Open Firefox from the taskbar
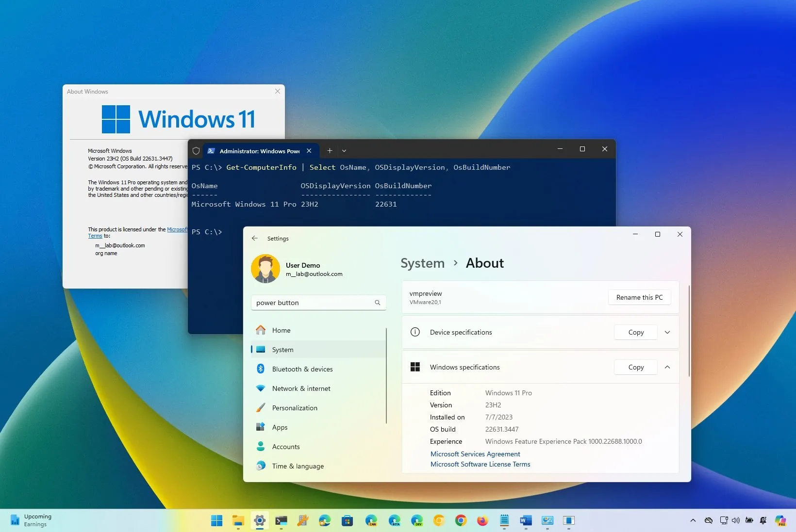 tap(482, 521)
